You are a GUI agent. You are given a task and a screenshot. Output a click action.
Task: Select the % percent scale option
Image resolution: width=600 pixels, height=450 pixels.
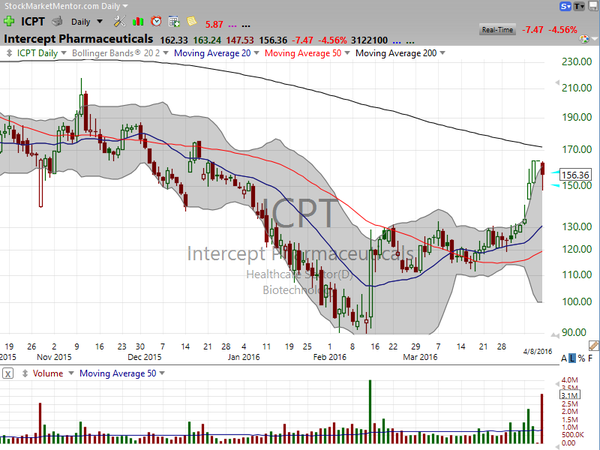582,359
